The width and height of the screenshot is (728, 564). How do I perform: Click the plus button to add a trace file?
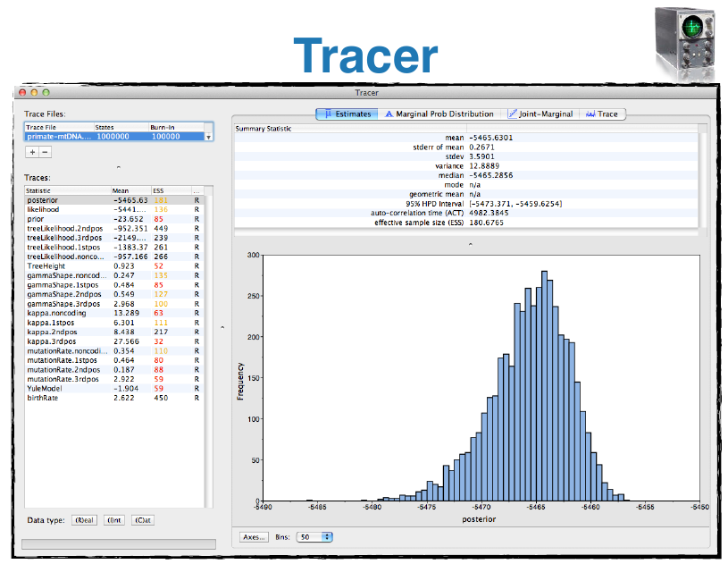(32, 153)
